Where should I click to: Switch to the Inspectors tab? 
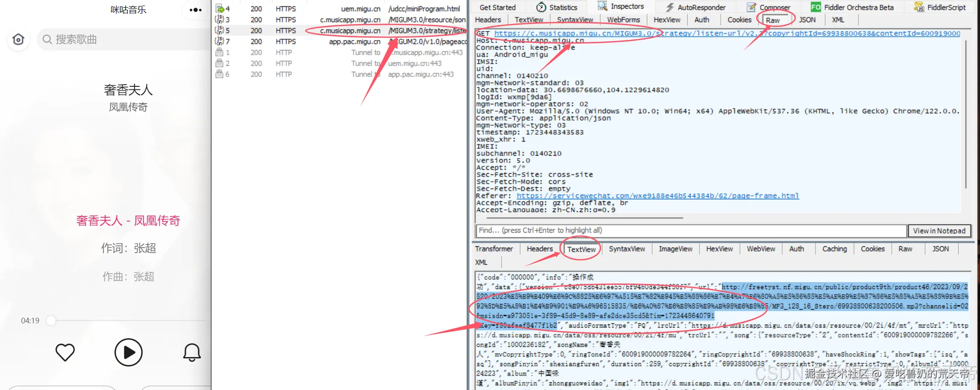point(621,6)
